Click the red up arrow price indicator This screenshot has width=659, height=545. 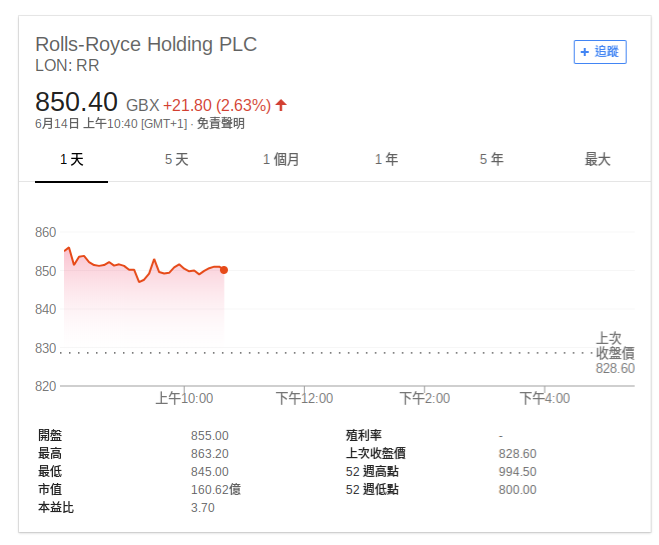click(281, 105)
